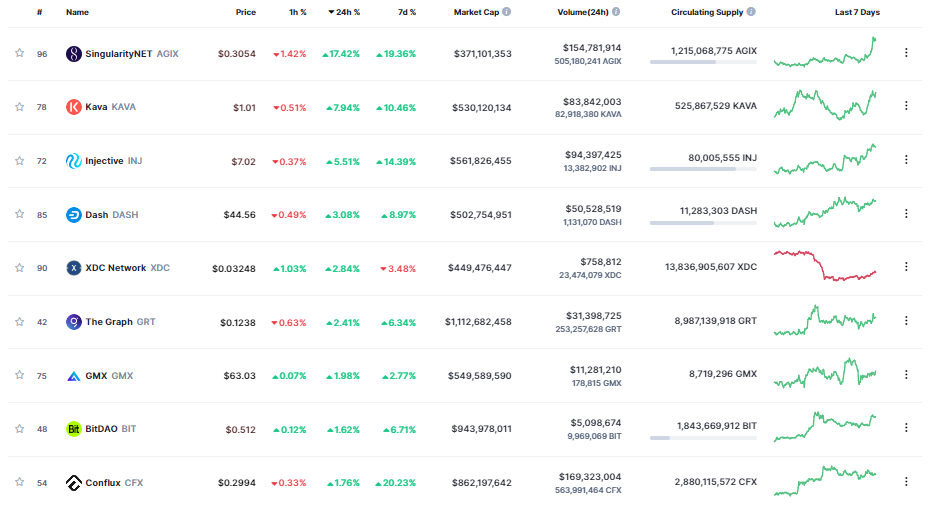Viewport: 928px width, 509px height.
Task: Open the Injective 24h volume link
Action: (x=593, y=155)
